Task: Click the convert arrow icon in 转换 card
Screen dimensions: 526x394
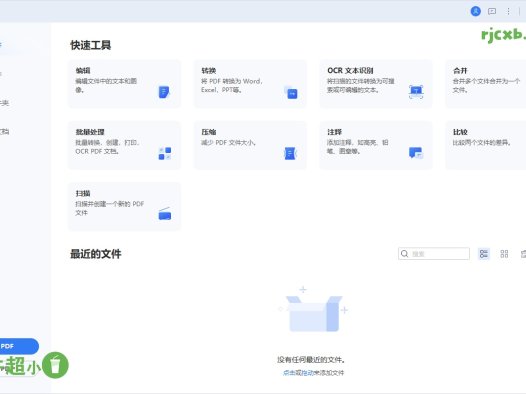Action: pyautogui.click(x=291, y=92)
